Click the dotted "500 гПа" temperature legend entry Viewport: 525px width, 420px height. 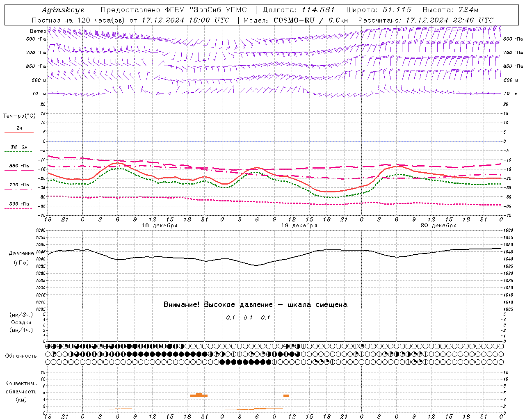click(19, 204)
